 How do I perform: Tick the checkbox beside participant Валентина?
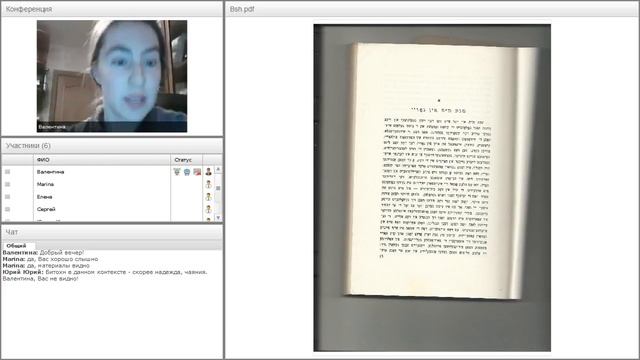tap(7, 172)
